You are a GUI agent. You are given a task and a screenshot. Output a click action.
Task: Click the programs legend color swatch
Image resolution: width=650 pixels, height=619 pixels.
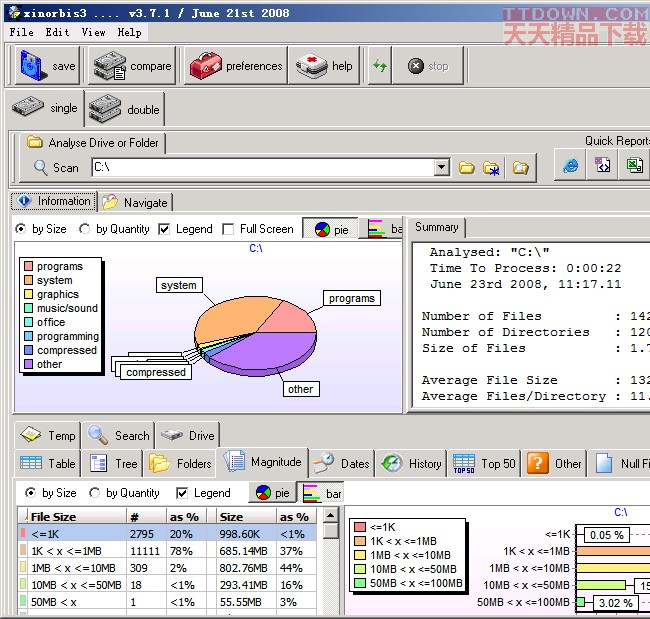(x=28, y=266)
